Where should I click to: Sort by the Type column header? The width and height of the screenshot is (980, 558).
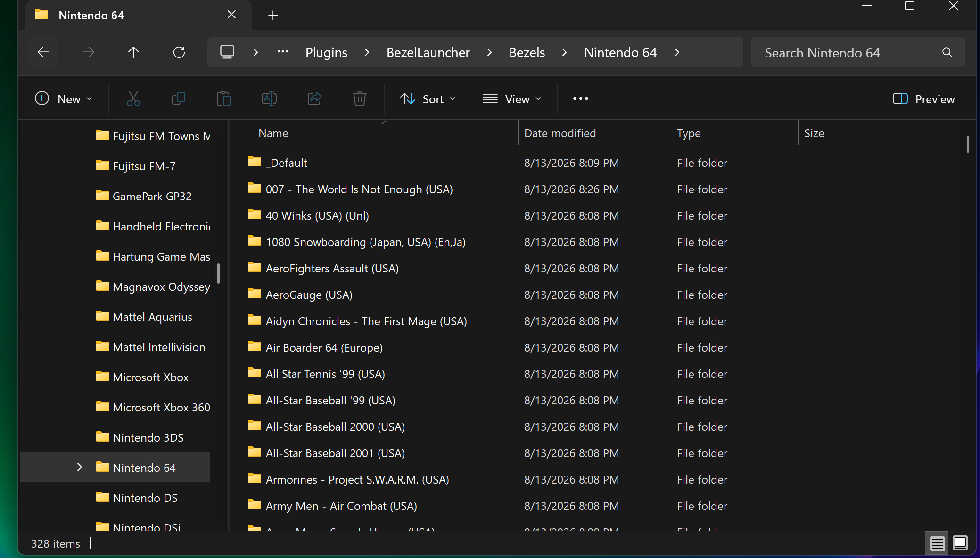tap(734, 133)
